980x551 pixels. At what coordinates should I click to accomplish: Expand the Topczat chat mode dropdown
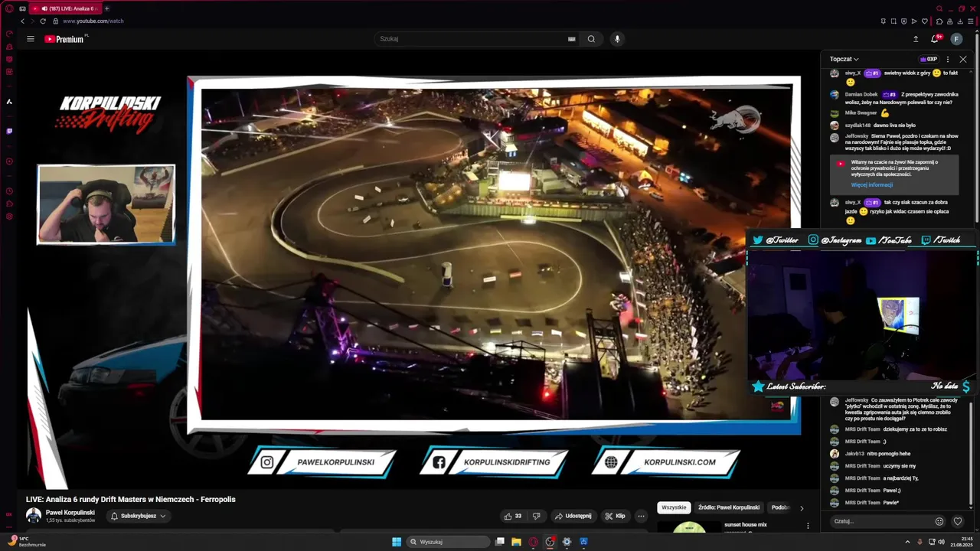(x=844, y=59)
